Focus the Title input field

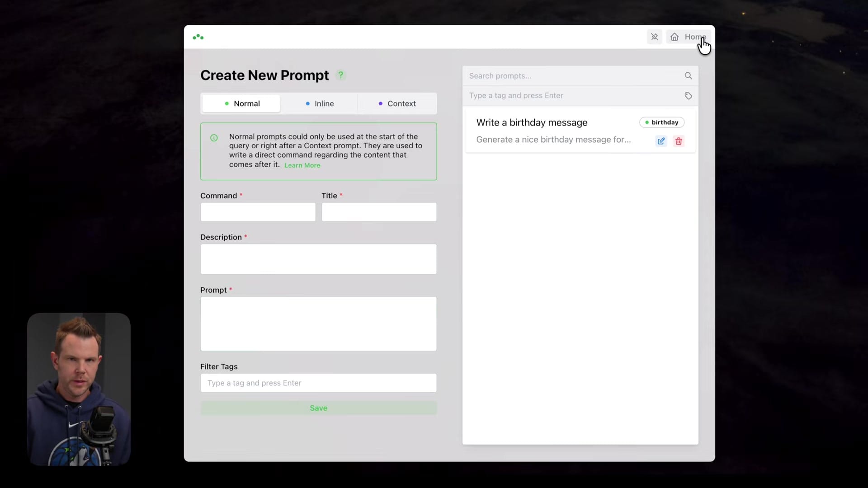[379, 212]
